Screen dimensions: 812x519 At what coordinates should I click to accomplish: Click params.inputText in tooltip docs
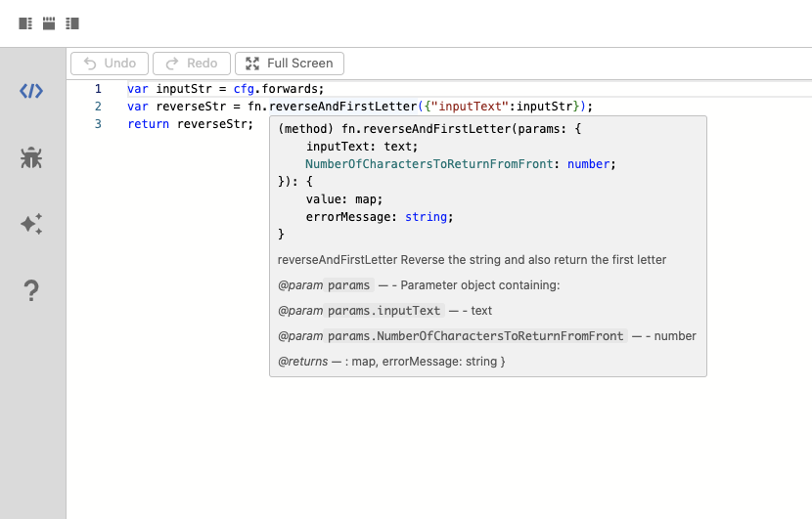point(383,311)
